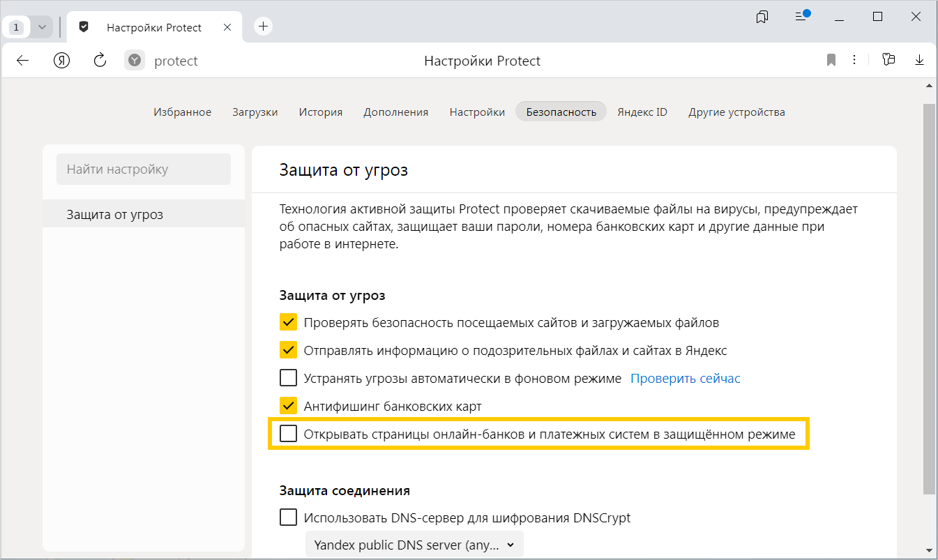
Task: Open the three-dot page menu icon
Action: (854, 61)
